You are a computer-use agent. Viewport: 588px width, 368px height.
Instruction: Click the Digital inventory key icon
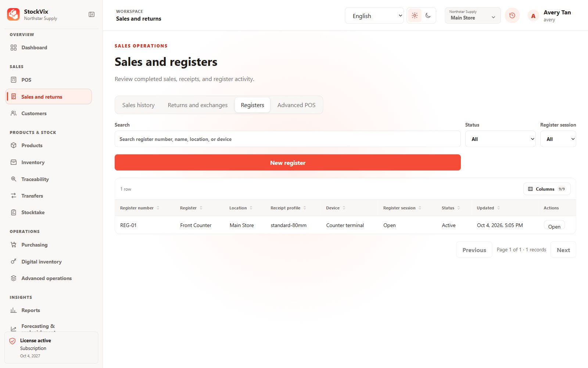tap(14, 262)
